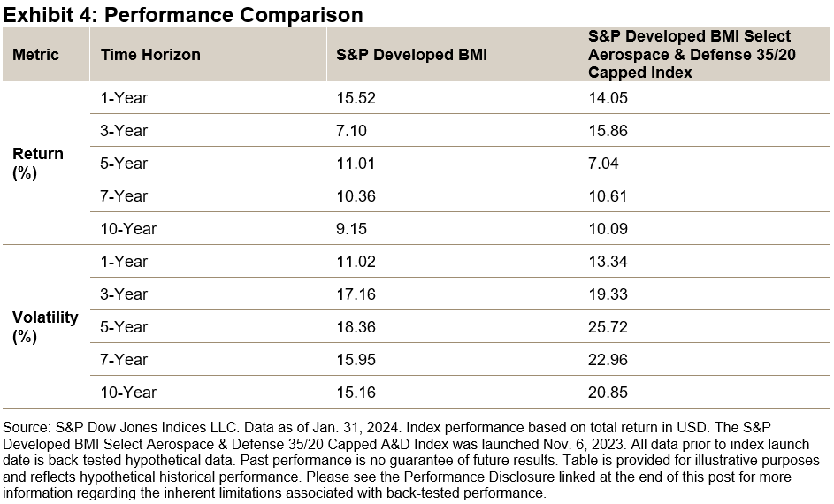The image size is (834, 504).
Task: Click the 13.34 one-year volatility value
Action: [608, 262]
